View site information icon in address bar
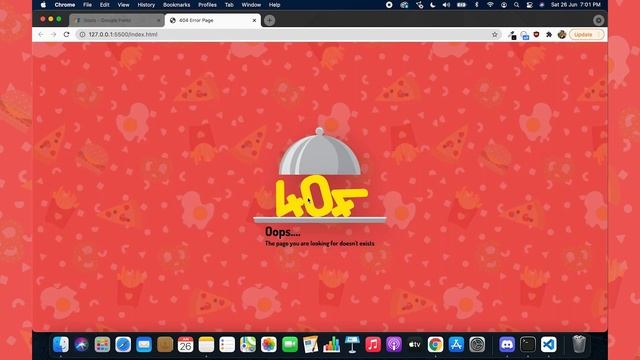 tap(82, 35)
